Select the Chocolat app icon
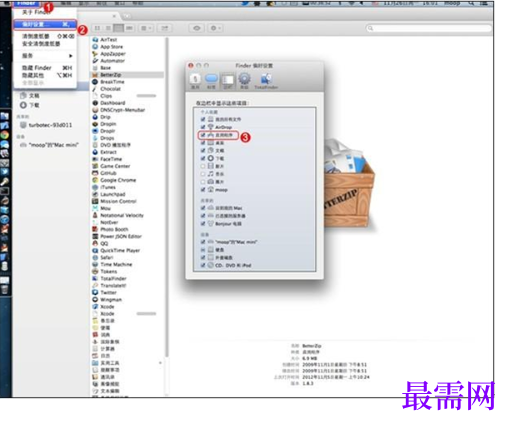This screenshot has width=514, height=427. (x=95, y=89)
